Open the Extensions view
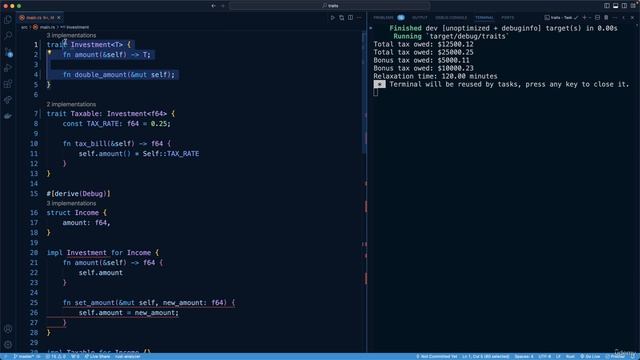This screenshot has height=360, width=640. [x=8, y=84]
